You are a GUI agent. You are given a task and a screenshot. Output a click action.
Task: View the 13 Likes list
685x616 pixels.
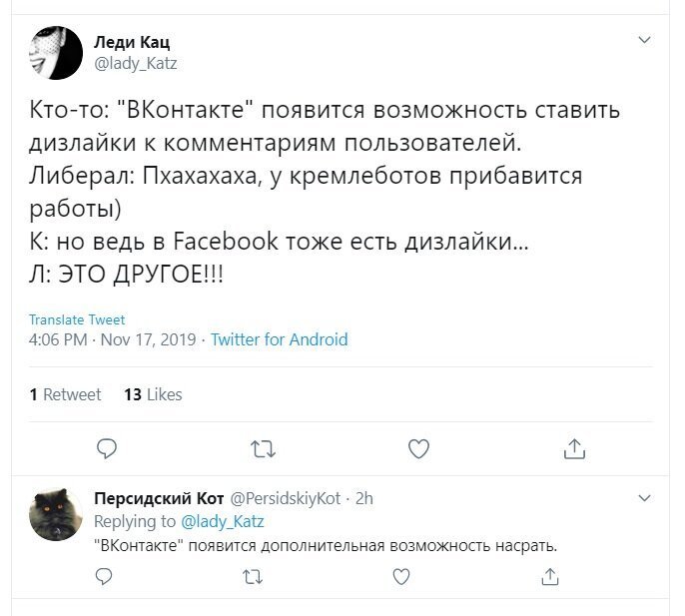pyautogui.click(x=153, y=394)
